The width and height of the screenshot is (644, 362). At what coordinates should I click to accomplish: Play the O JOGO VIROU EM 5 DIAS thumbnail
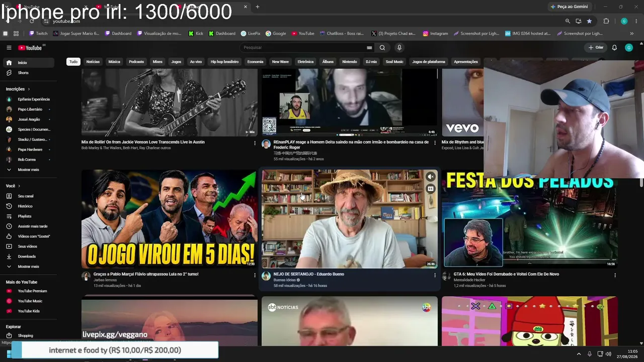(169, 219)
